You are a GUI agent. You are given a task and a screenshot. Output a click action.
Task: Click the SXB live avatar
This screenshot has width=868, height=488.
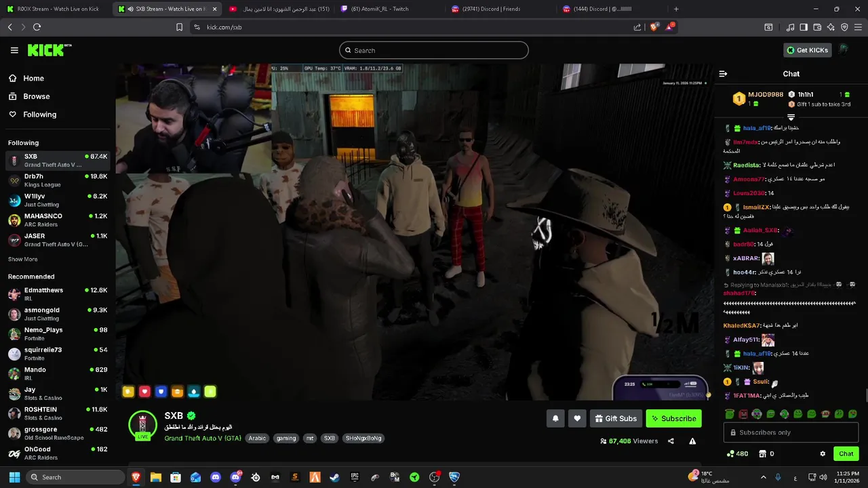142,425
